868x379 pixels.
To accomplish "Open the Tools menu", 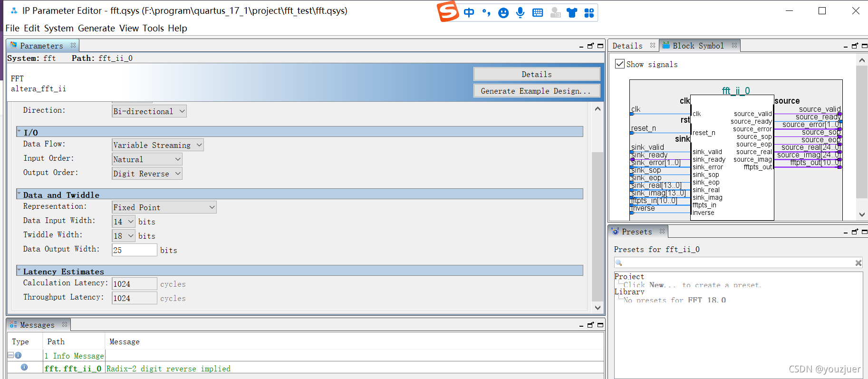I will (153, 28).
